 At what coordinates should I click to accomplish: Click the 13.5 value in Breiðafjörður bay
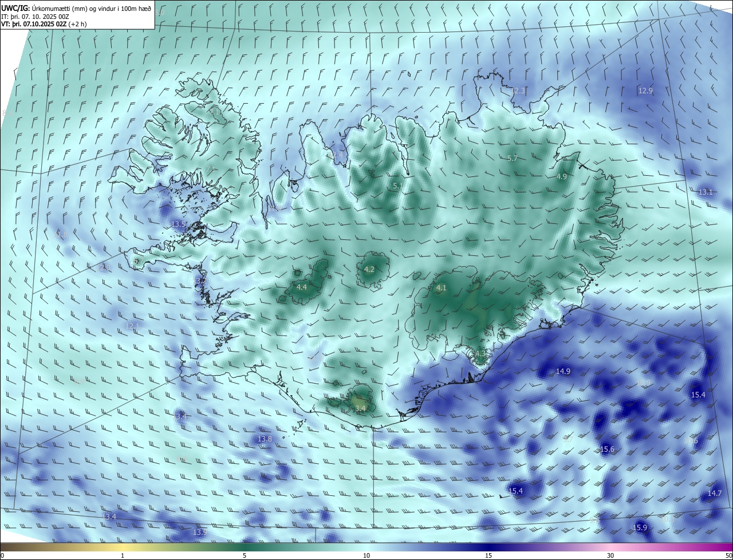point(179,224)
